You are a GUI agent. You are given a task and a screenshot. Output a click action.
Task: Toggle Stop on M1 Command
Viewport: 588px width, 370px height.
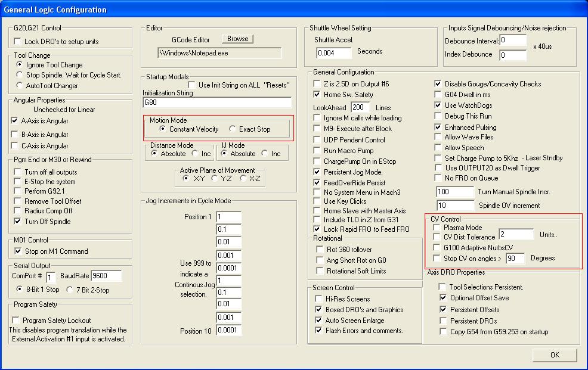click(18, 251)
